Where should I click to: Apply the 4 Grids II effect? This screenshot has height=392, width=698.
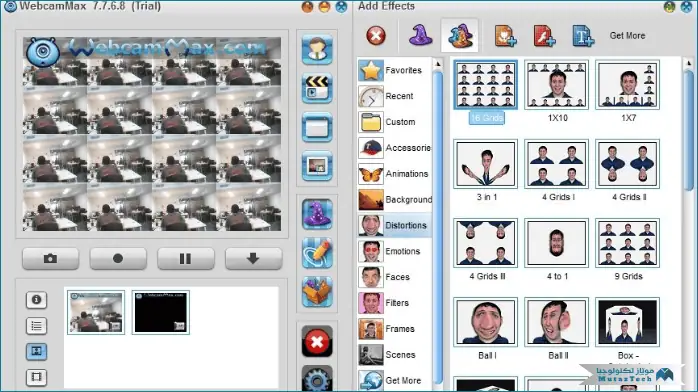pyautogui.click(x=628, y=164)
